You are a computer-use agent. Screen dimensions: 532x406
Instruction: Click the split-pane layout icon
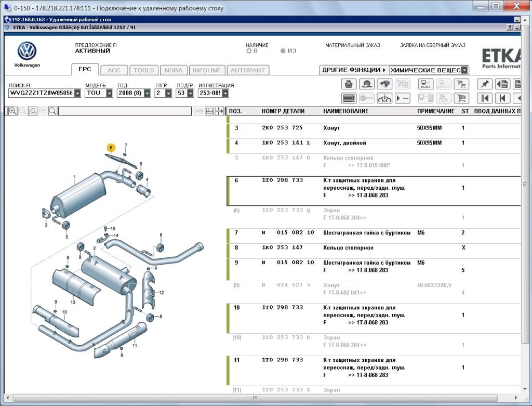(209, 111)
